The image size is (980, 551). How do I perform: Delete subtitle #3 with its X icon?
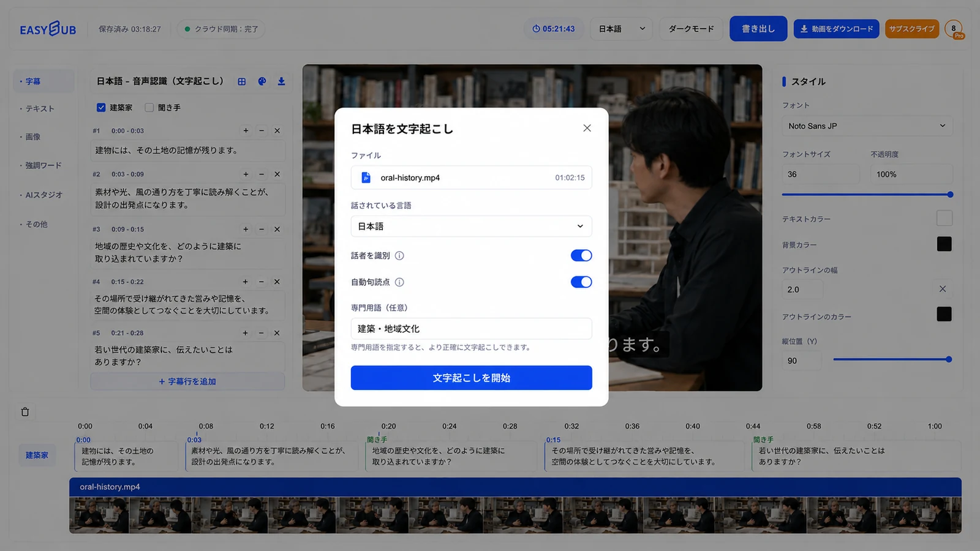277,230
